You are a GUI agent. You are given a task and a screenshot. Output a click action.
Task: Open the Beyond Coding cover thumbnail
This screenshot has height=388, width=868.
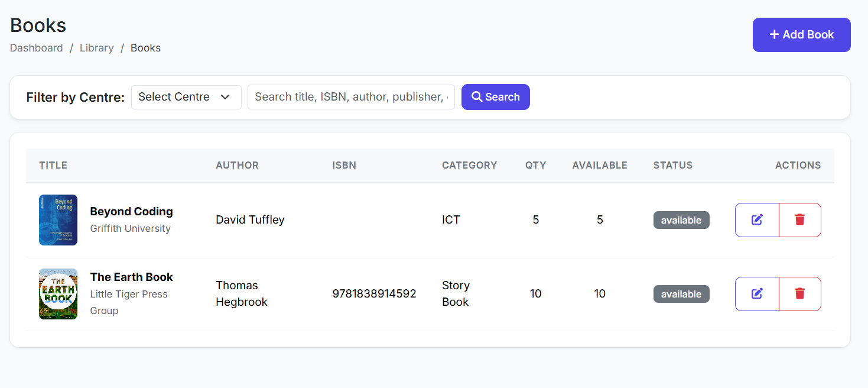coord(58,220)
